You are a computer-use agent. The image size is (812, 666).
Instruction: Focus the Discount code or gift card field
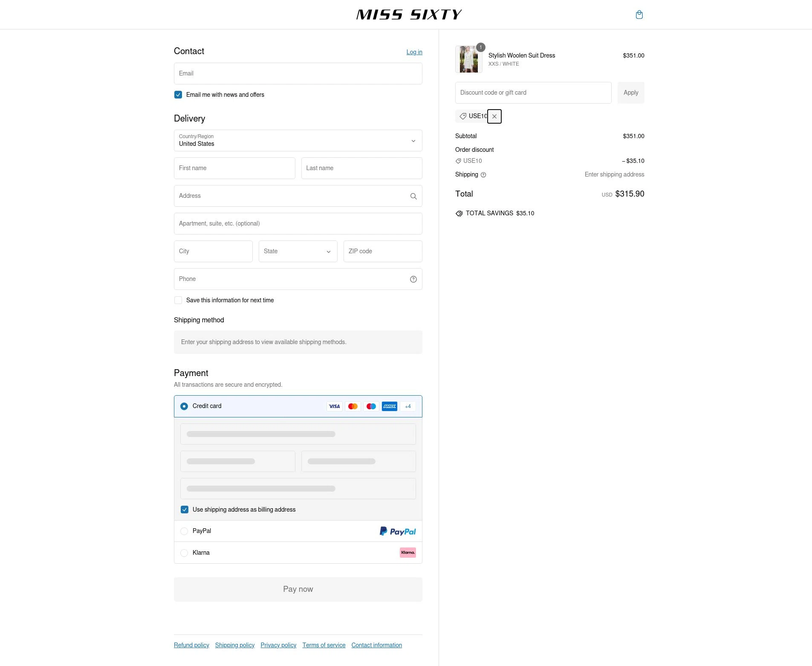click(533, 93)
